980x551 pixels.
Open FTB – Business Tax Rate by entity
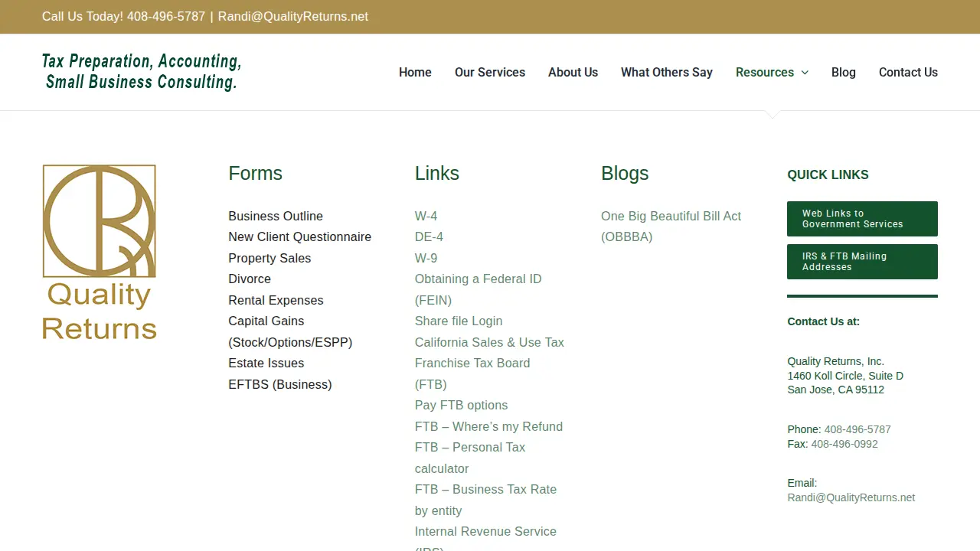point(485,500)
